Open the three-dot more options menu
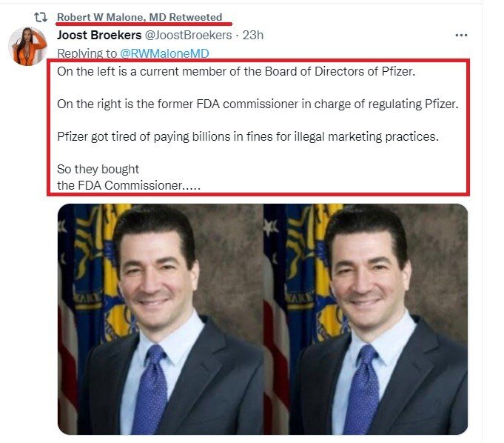The width and height of the screenshot is (504, 443). 461,35
